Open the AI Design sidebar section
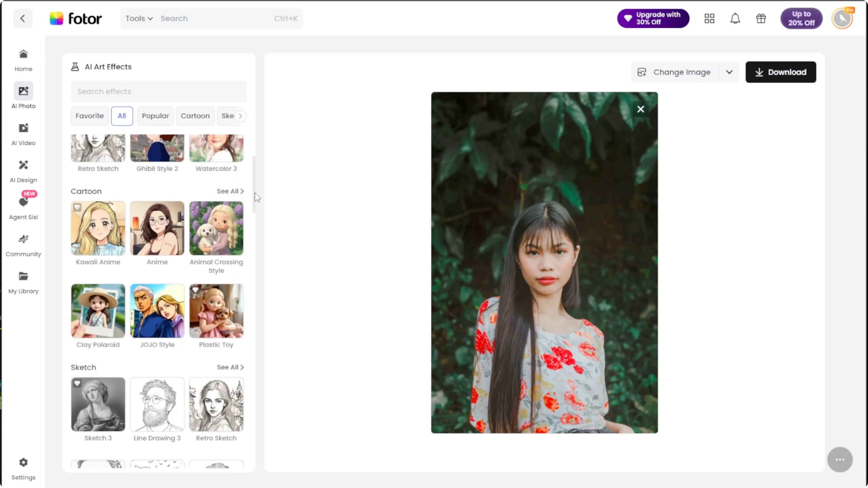Viewport: 868px width, 488px height. [23, 171]
